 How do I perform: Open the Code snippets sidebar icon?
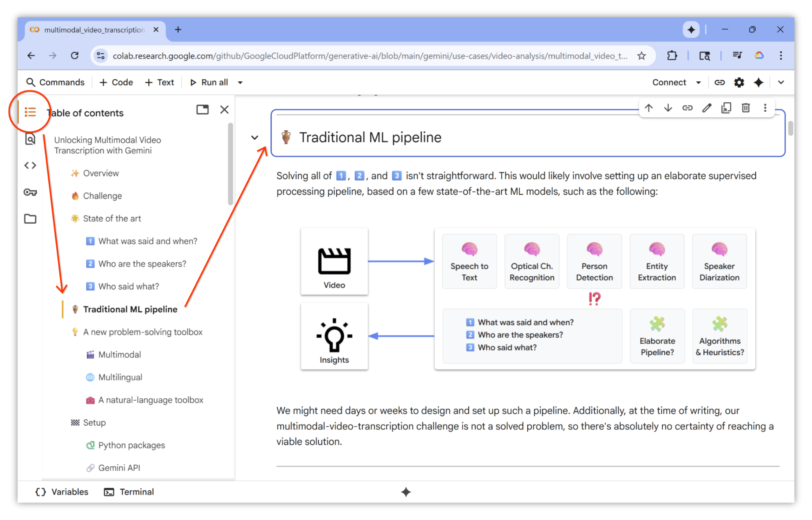(30, 165)
